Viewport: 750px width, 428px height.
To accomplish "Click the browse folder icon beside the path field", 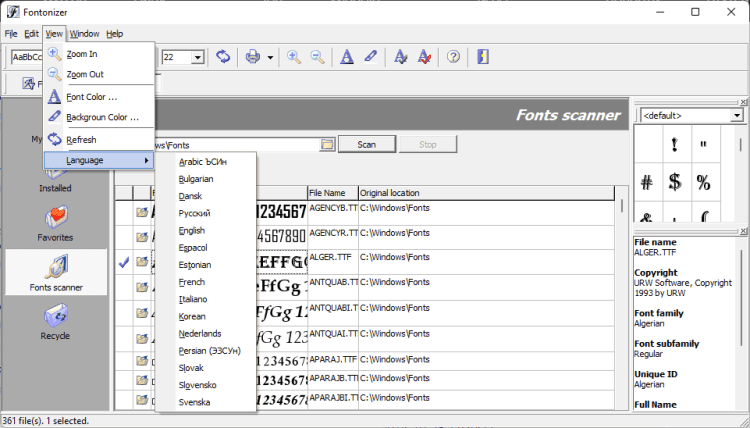I will click(327, 145).
